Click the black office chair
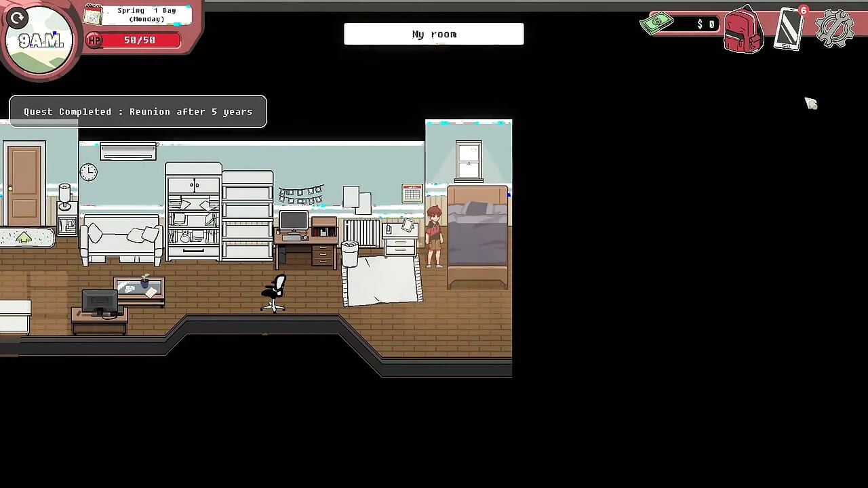Viewport: 868px width, 488px height. (274, 293)
